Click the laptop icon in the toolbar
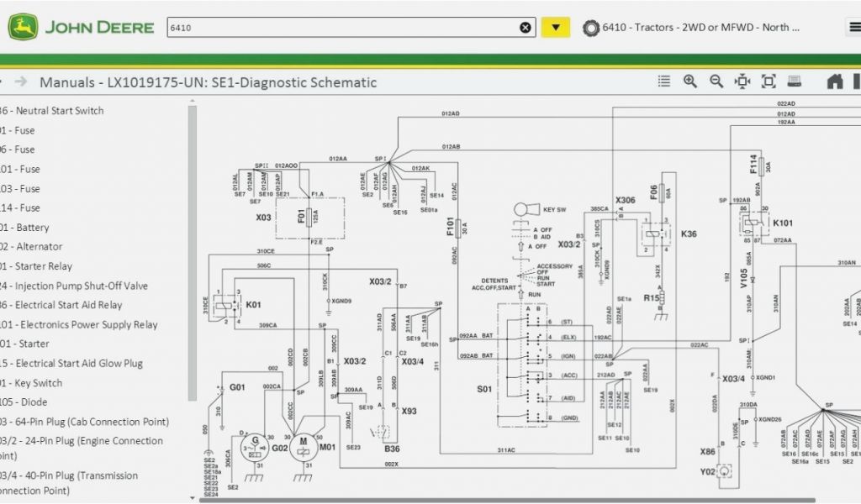The width and height of the screenshot is (861, 504). point(795,81)
